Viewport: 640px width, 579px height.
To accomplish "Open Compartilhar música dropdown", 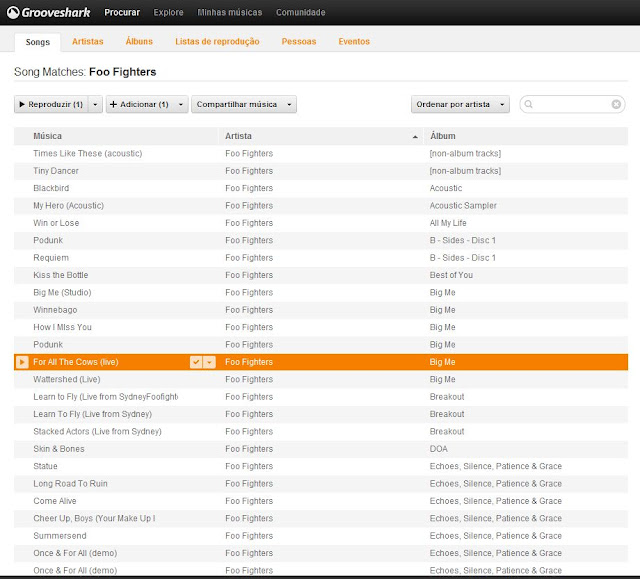I will (244, 104).
